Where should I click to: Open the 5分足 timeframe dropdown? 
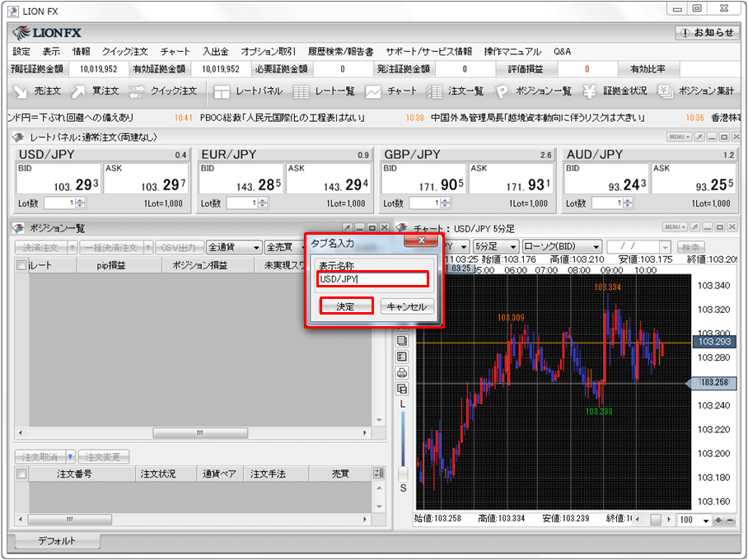pyautogui.click(x=496, y=246)
